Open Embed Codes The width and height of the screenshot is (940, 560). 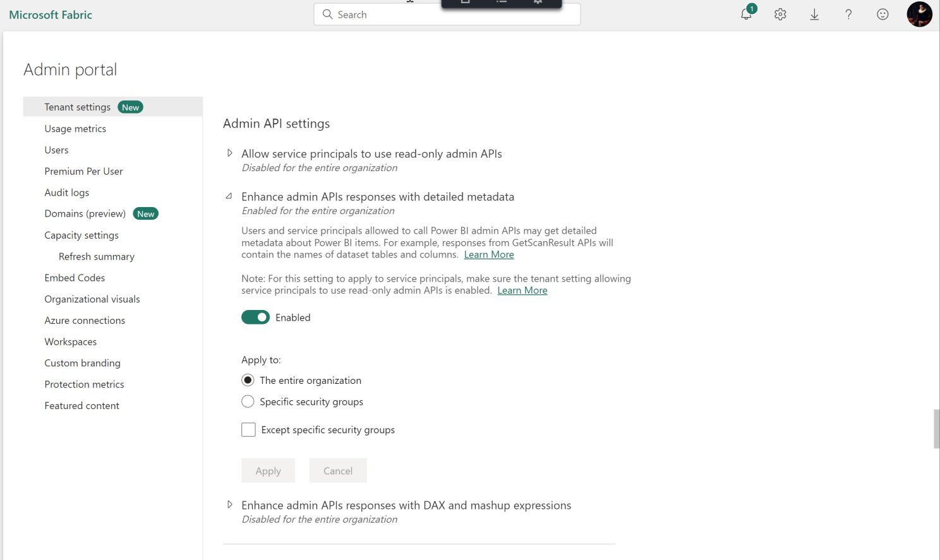75,278
